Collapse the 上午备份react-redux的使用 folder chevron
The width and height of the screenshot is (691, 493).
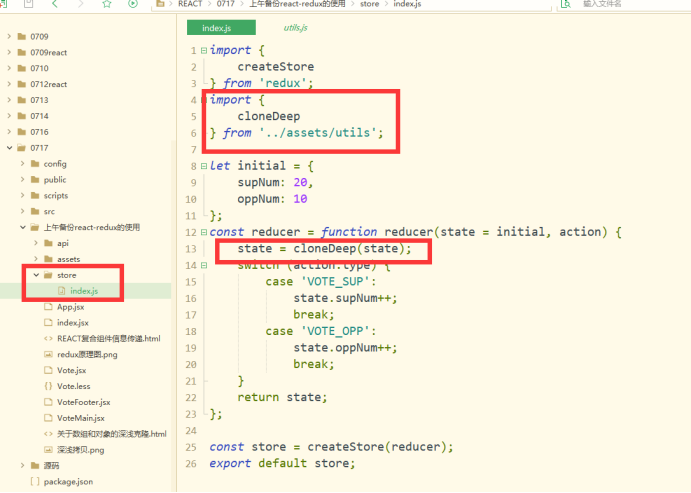[23, 227]
